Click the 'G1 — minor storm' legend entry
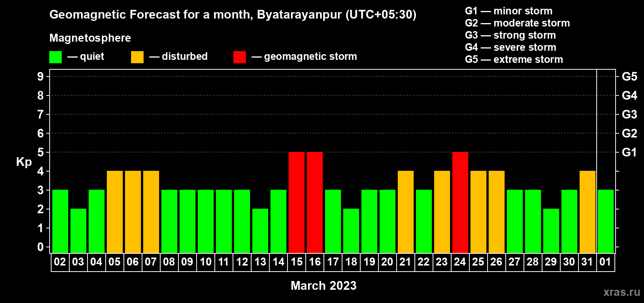The width and height of the screenshot is (644, 303). 509,11
